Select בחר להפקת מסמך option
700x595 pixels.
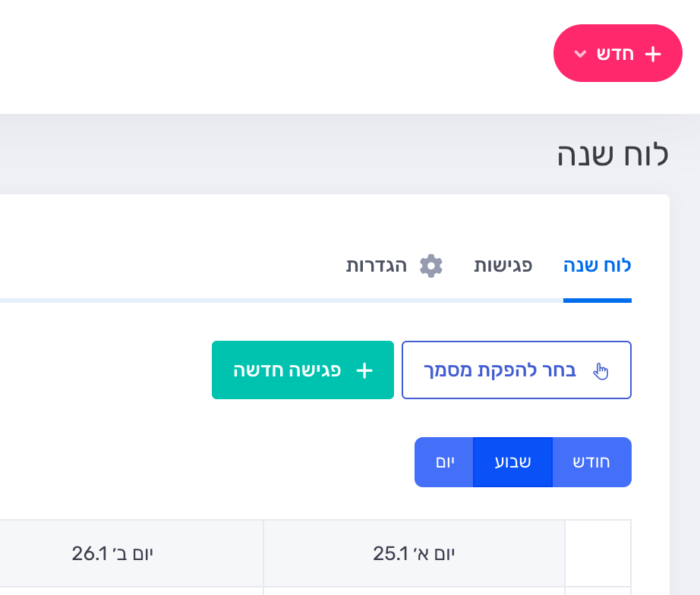(516, 370)
